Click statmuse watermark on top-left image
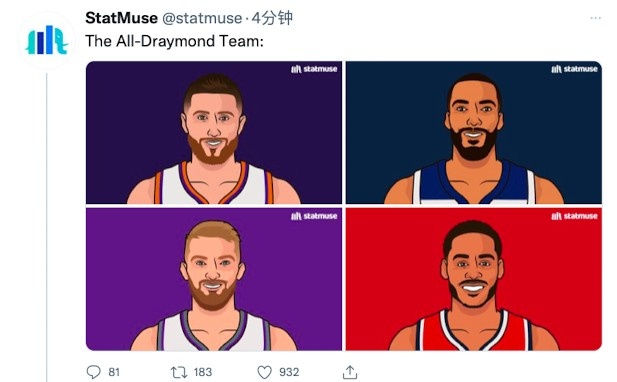 pos(314,69)
